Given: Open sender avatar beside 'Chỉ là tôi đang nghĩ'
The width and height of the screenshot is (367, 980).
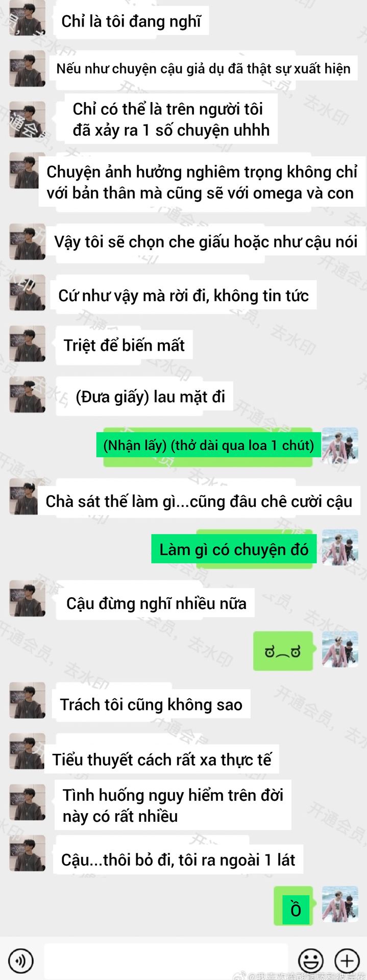Looking at the screenshot, I should tap(27, 18).
